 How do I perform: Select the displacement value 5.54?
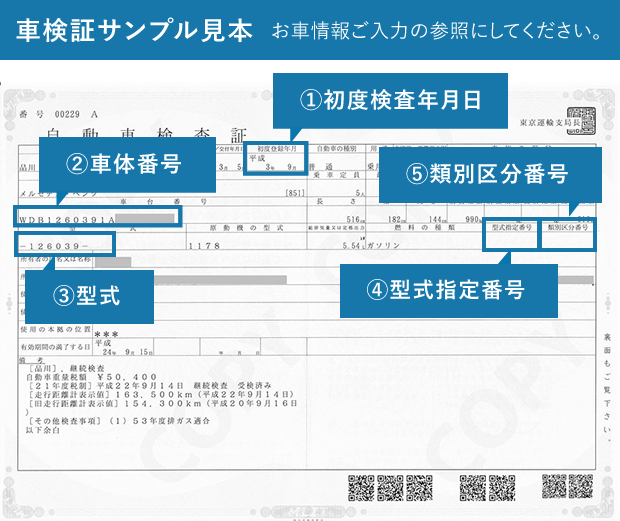point(351,246)
